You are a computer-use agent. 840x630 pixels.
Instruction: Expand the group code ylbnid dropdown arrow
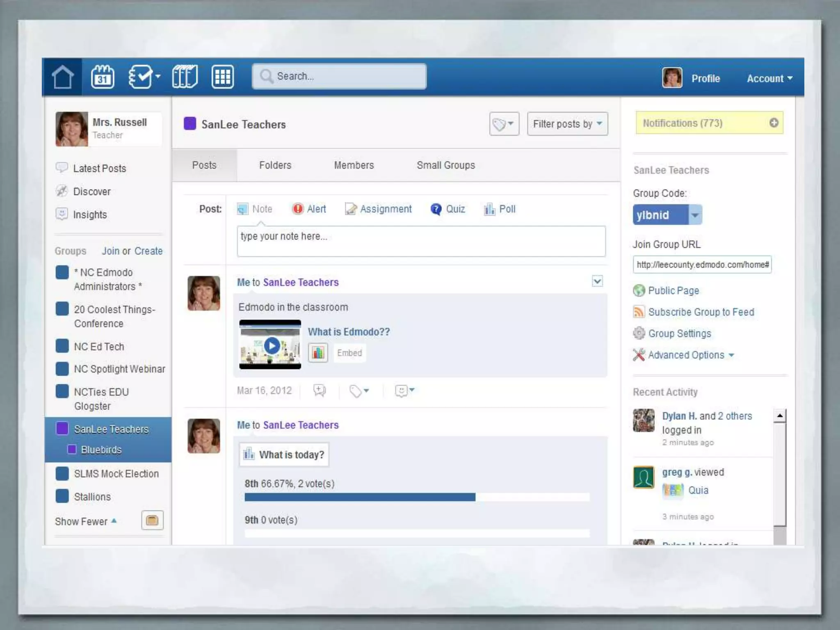click(x=695, y=215)
